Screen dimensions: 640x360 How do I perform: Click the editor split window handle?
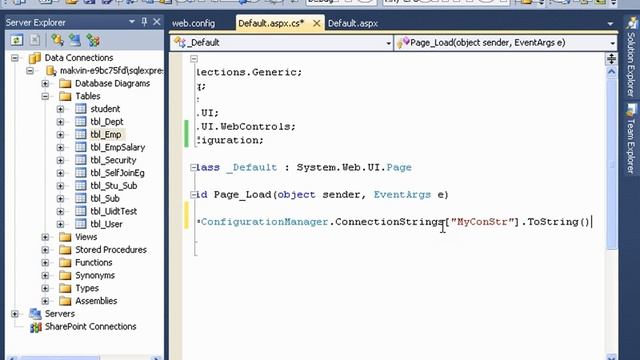point(611,59)
